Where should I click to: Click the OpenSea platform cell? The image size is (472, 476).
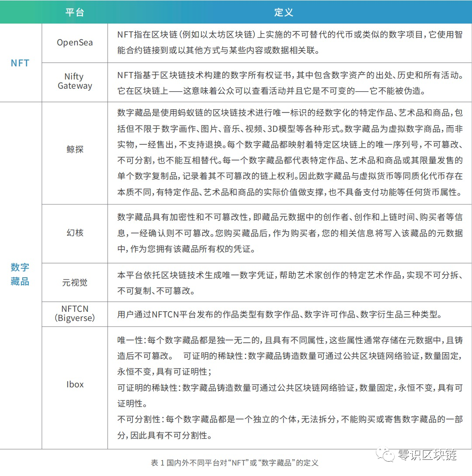(x=75, y=42)
